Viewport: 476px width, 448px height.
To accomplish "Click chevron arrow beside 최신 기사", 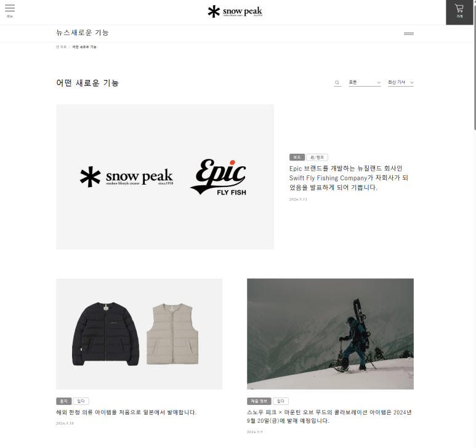I will tap(411, 82).
